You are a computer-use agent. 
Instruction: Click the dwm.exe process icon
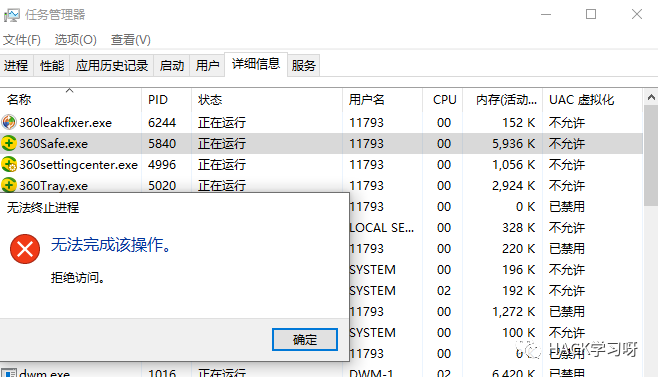(9, 373)
